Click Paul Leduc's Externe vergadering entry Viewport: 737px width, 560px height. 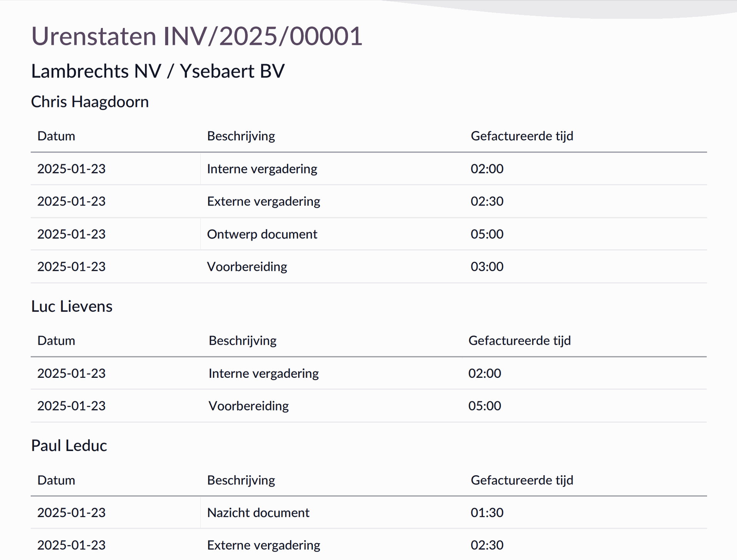[x=263, y=545]
